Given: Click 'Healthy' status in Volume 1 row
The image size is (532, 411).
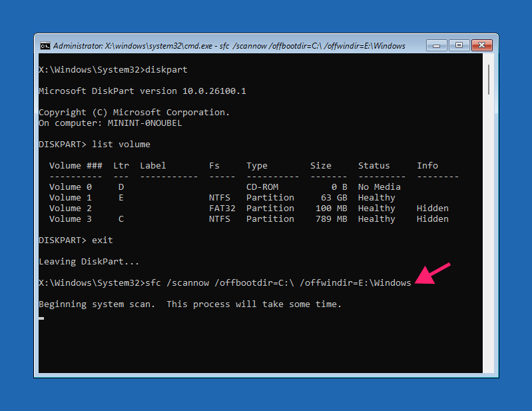Looking at the screenshot, I should pyautogui.click(x=377, y=198).
